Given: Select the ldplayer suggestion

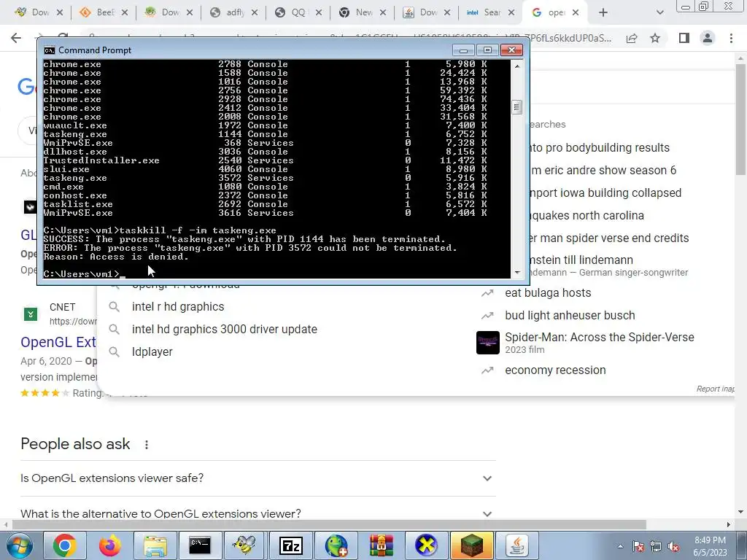Looking at the screenshot, I should (x=152, y=352).
